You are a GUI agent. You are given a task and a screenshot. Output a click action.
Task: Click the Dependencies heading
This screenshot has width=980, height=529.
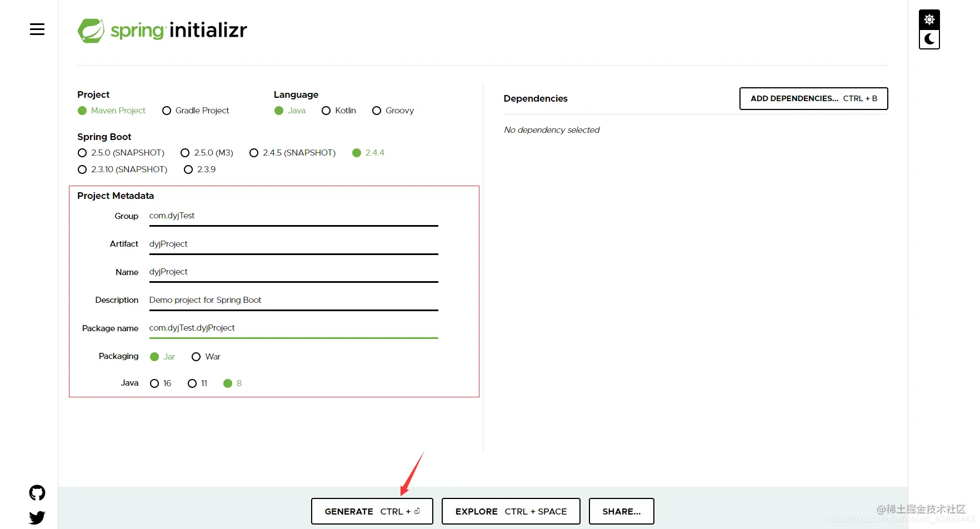[536, 98]
